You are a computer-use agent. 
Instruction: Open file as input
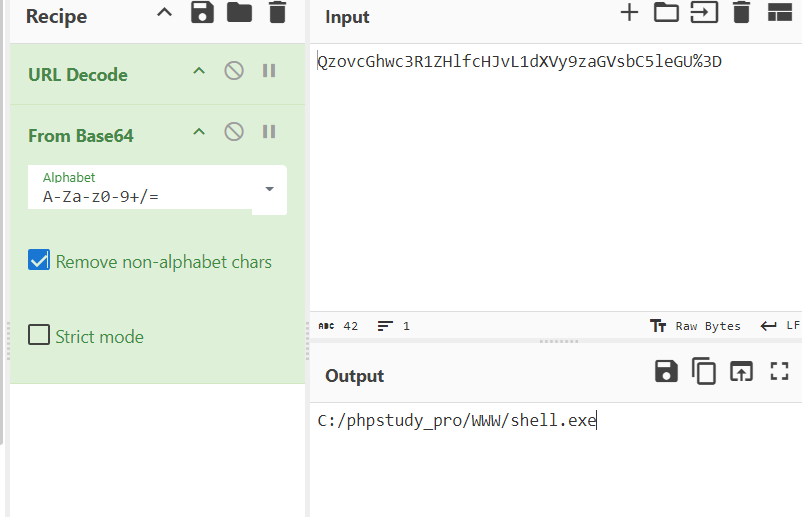704,13
